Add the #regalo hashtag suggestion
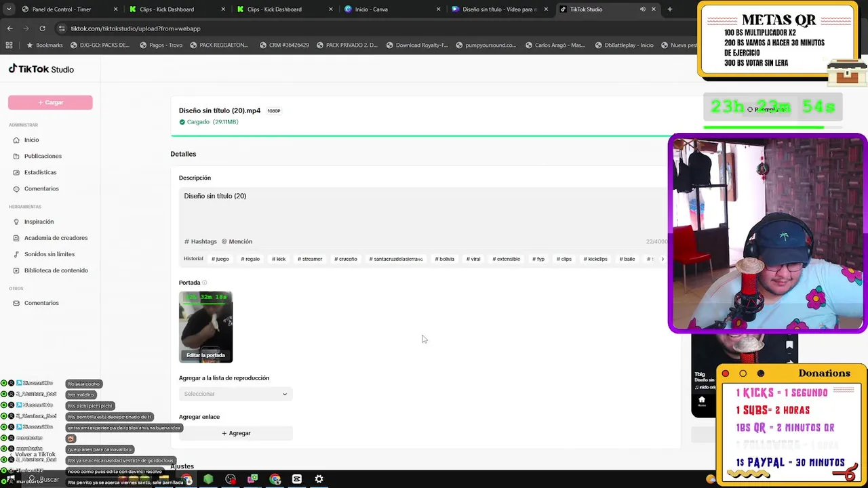 point(250,259)
